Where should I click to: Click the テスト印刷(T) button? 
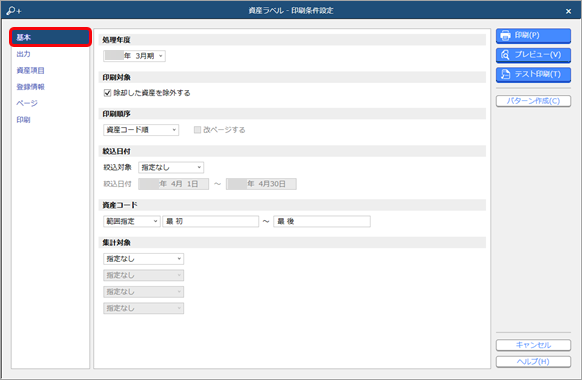[533, 74]
